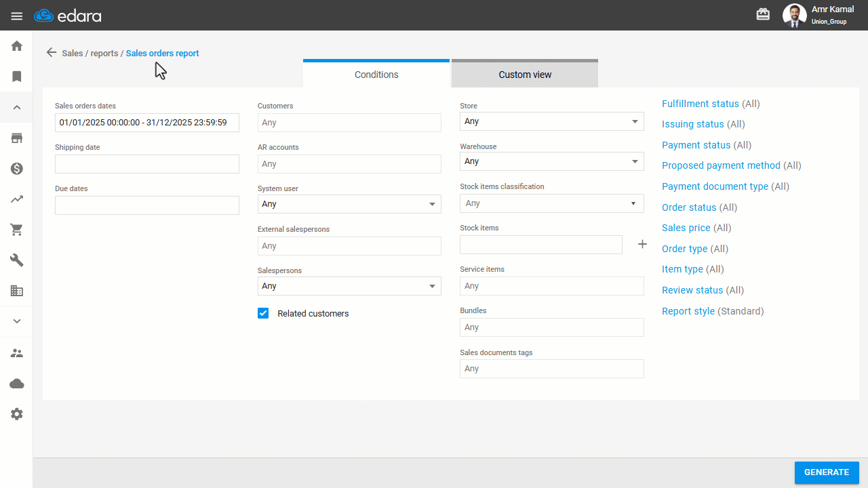
Task: Open the cloud icon in sidebar
Action: coord(17,384)
